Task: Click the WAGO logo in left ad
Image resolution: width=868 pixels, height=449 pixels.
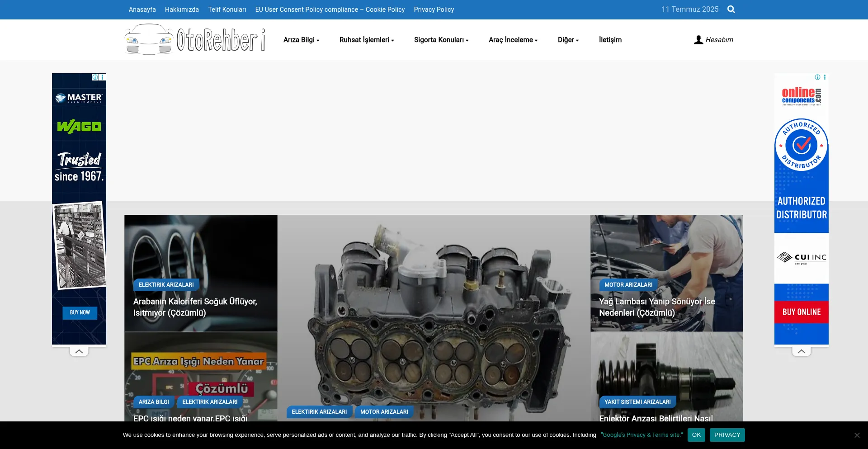Action: 79,127
